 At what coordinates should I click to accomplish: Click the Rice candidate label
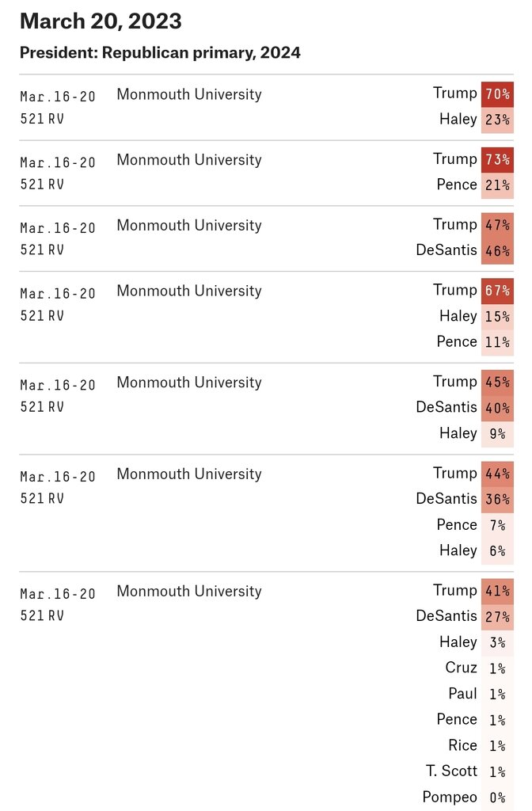463,745
